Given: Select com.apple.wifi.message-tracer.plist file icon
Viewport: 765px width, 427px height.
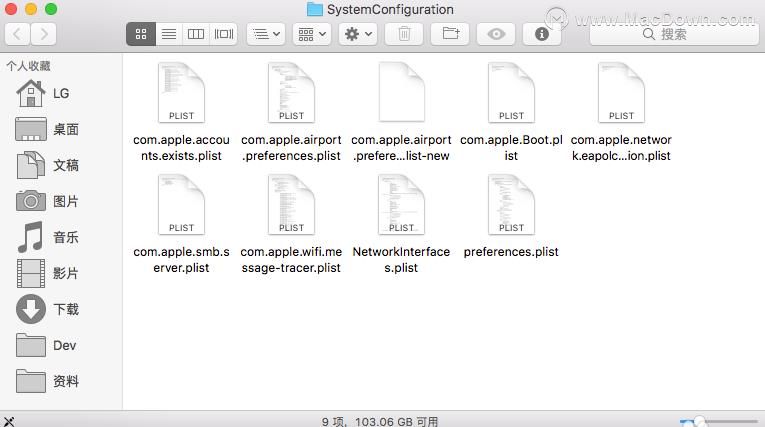Looking at the screenshot, I should coord(291,205).
